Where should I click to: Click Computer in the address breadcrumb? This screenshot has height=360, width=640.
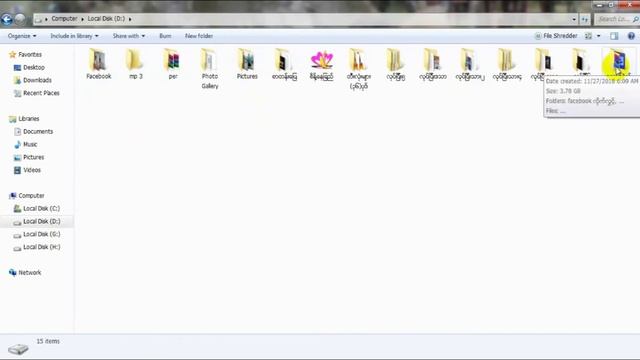click(64, 19)
